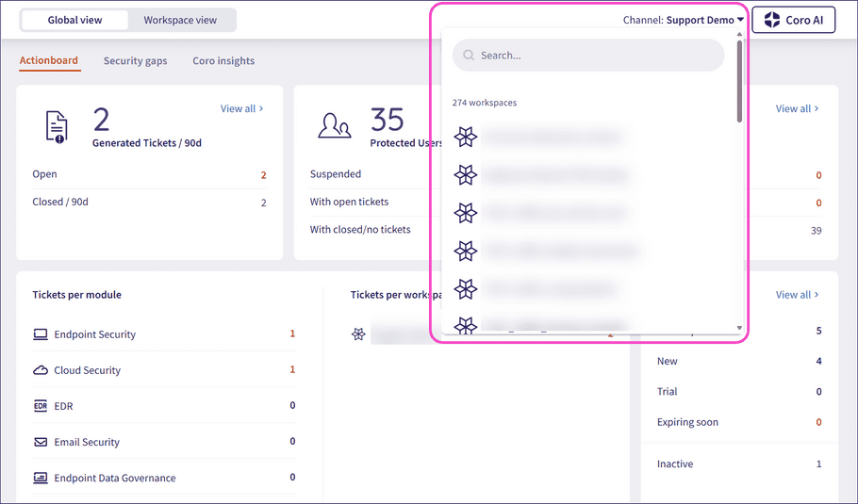
Task: Click the Cloud Security cloud icon
Action: click(x=41, y=370)
